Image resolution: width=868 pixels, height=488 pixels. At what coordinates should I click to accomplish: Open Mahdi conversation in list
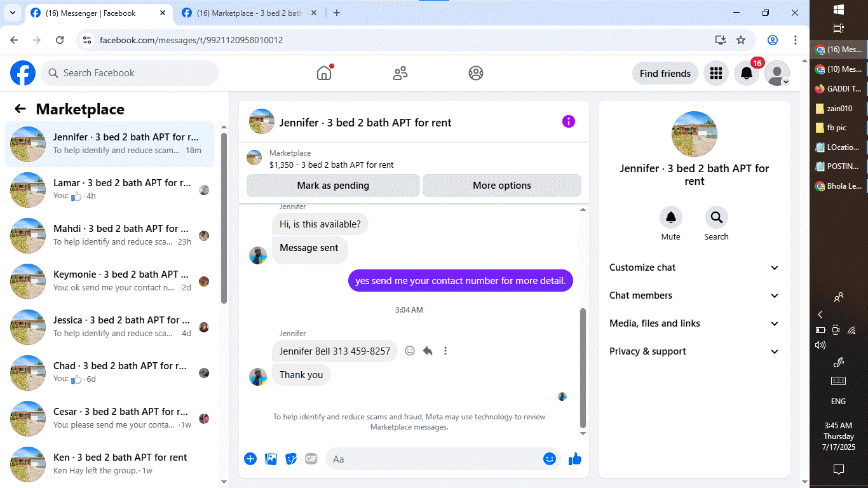click(x=110, y=236)
